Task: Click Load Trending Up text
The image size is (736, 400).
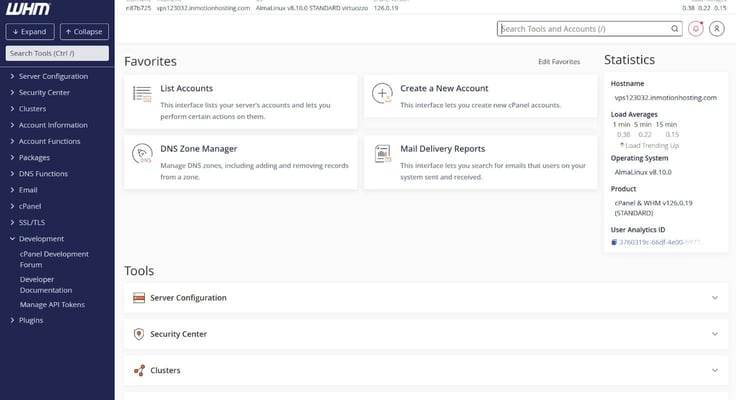Action: click(652, 146)
